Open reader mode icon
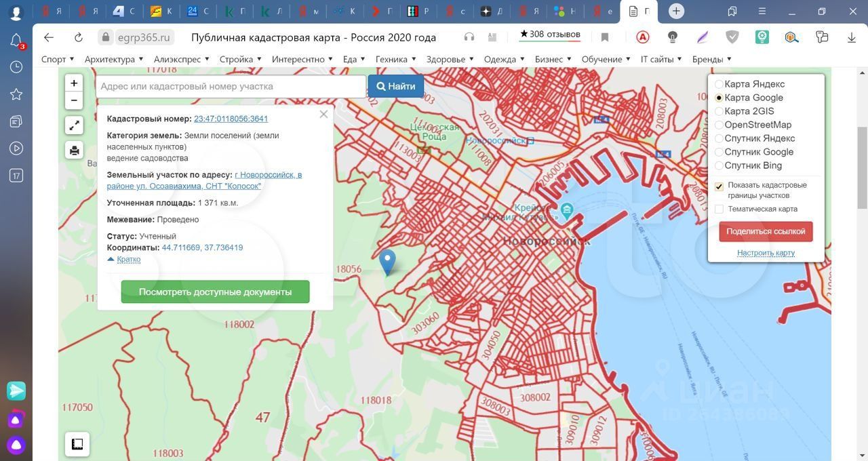Image resolution: width=868 pixels, height=461 pixels. pos(492,37)
